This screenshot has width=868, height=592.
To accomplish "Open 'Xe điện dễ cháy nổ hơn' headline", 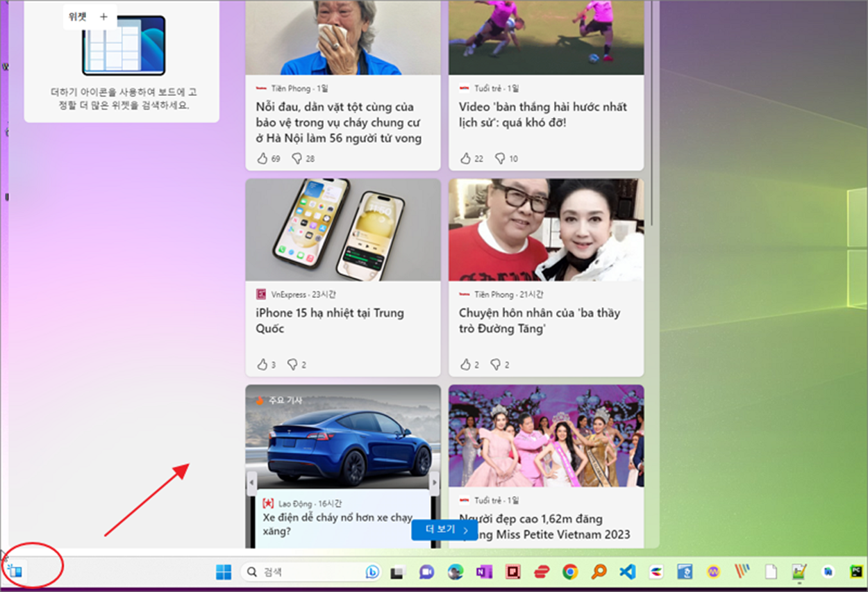I will [x=337, y=525].
